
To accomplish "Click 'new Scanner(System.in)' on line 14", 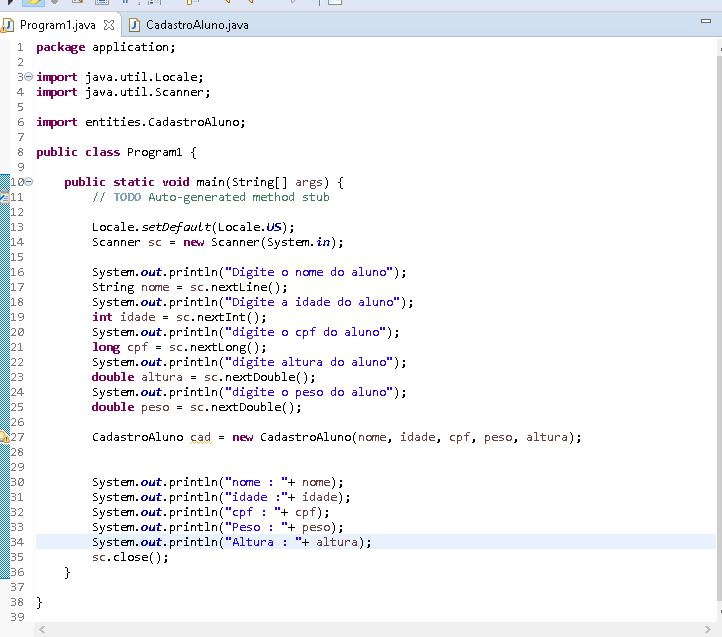I will coord(261,242).
